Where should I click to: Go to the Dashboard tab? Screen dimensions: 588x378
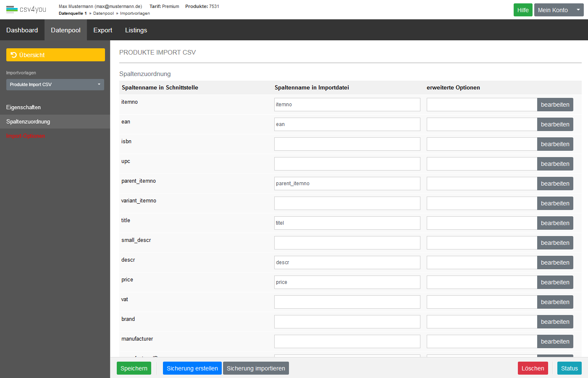(x=22, y=30)
